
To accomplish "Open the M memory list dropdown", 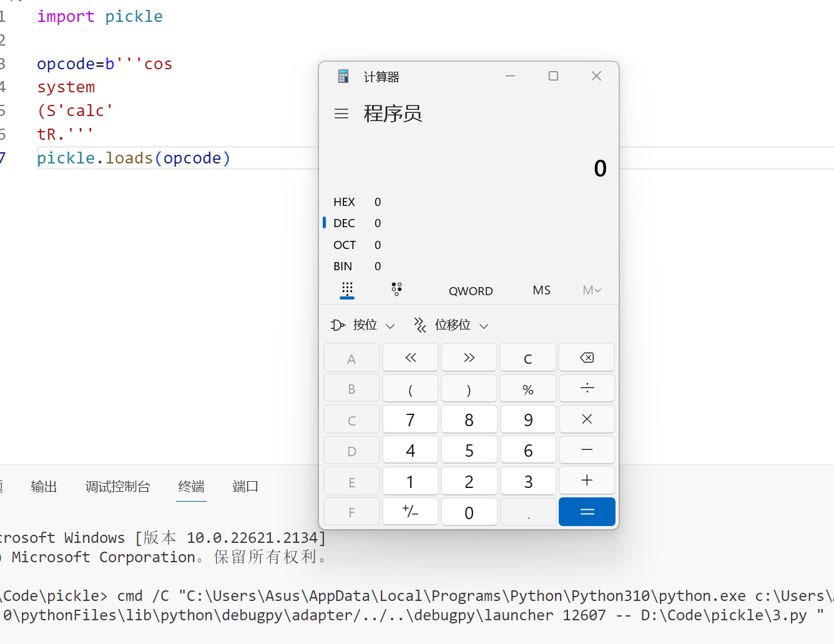I will click(x=592, y=290).
